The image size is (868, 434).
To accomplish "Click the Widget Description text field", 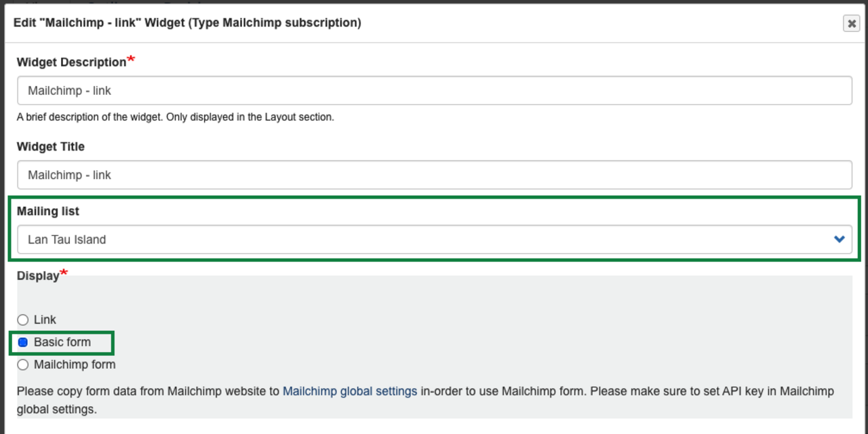I will 434,90.
